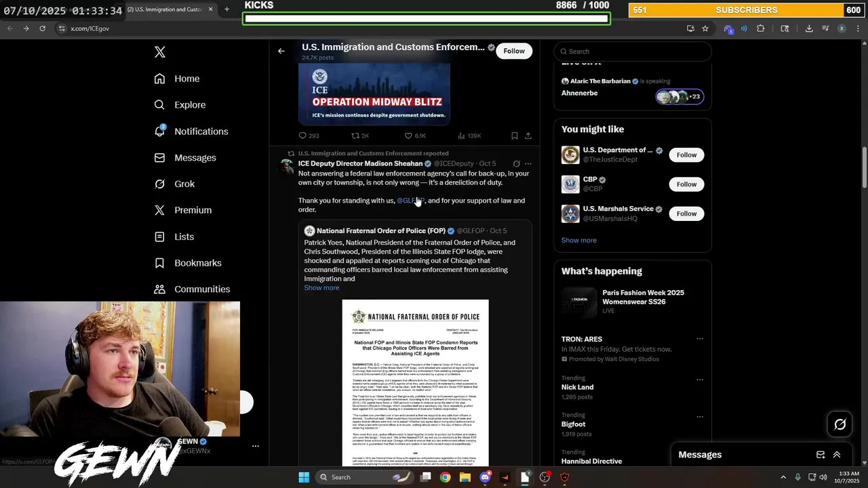This screenshot has width=868, height=488.
Task: Open Explore in the sidebar
Action: coord(180,105)
